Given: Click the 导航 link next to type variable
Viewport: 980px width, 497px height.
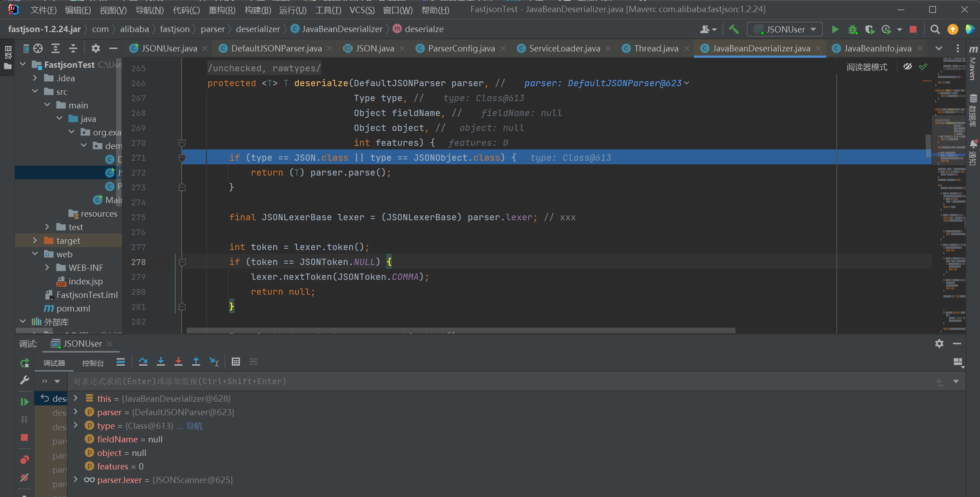Looking at the screenshot, I should (194, 426).
